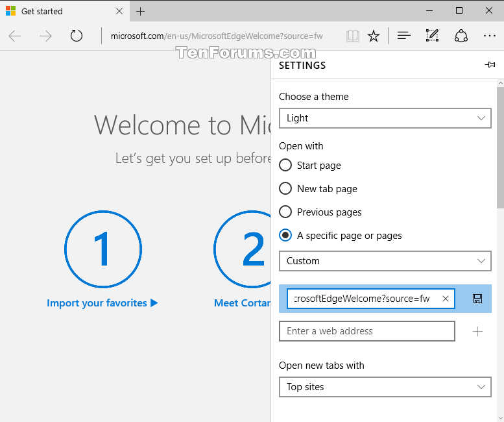
Task: Click the Forward navigation arrow
Action: (x=45, y=36)
